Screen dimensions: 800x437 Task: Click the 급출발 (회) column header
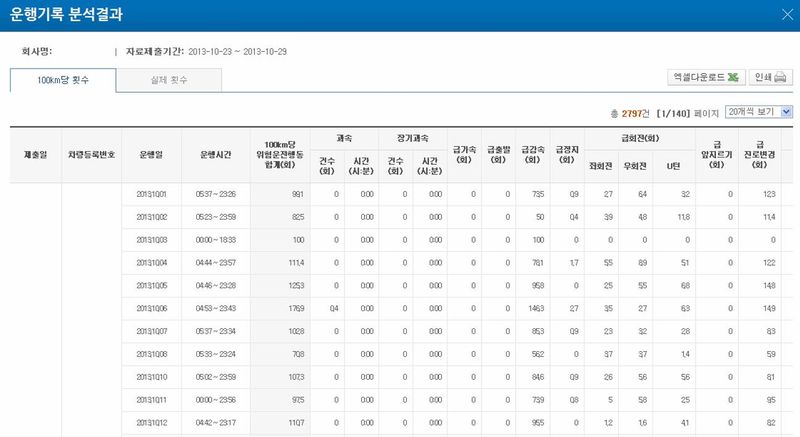coord(498,155)
